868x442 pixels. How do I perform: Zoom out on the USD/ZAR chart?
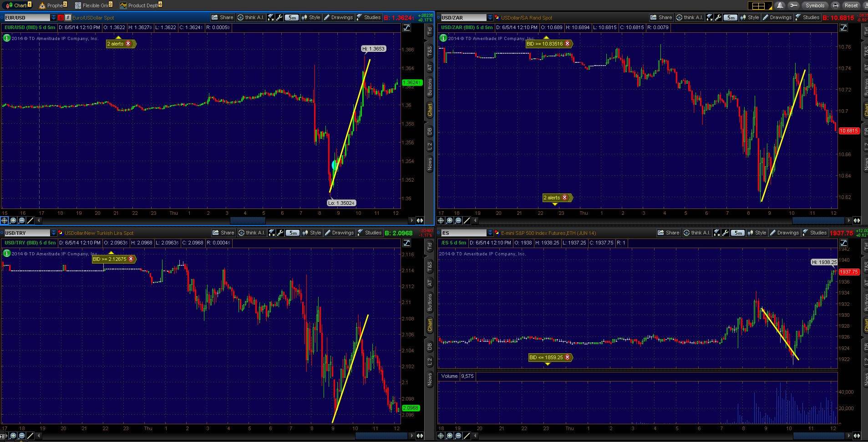click(x=458, y=220)
